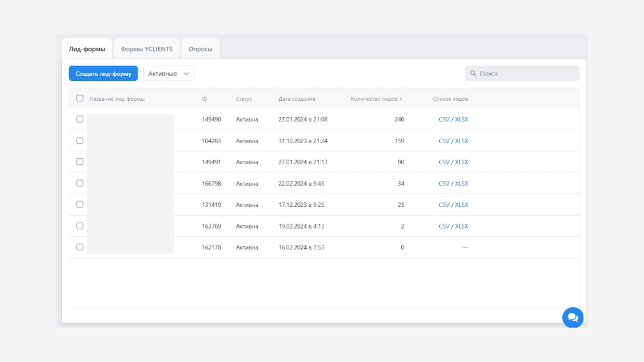Click the ID value 149491
Image resolution: width=644 pixels, height=362 pixels.
click(212, 162)
